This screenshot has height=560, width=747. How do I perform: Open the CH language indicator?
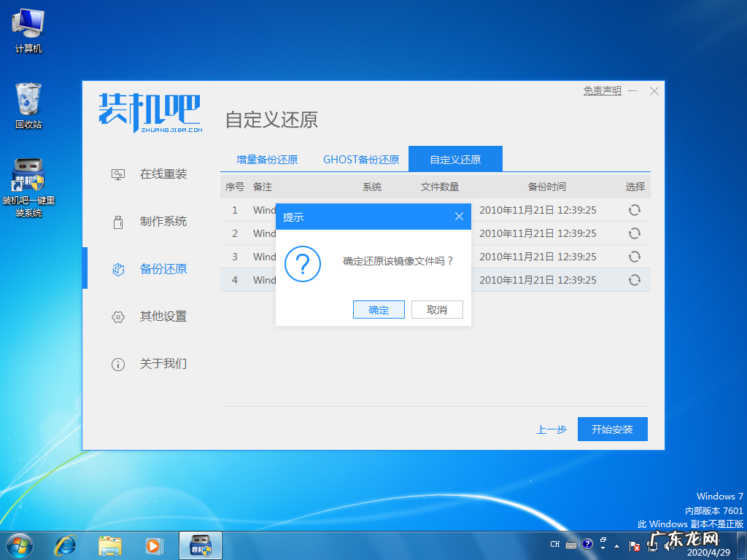[555, 544]
